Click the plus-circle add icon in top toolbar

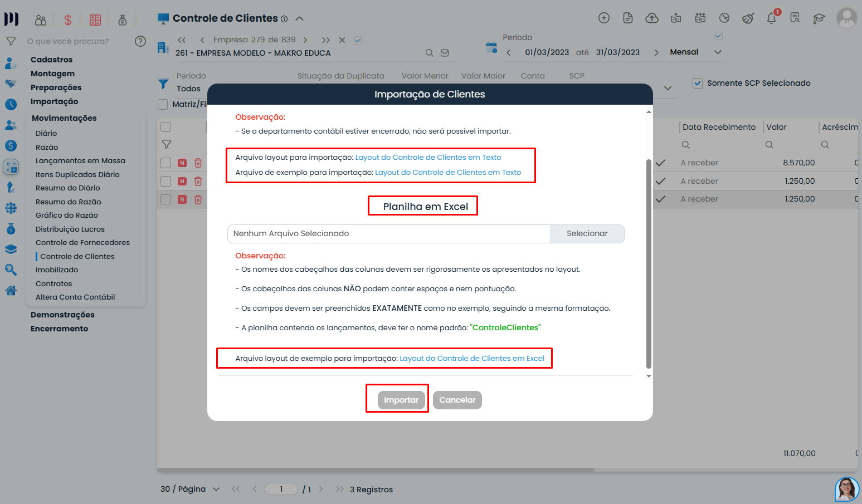click(604, 18)
